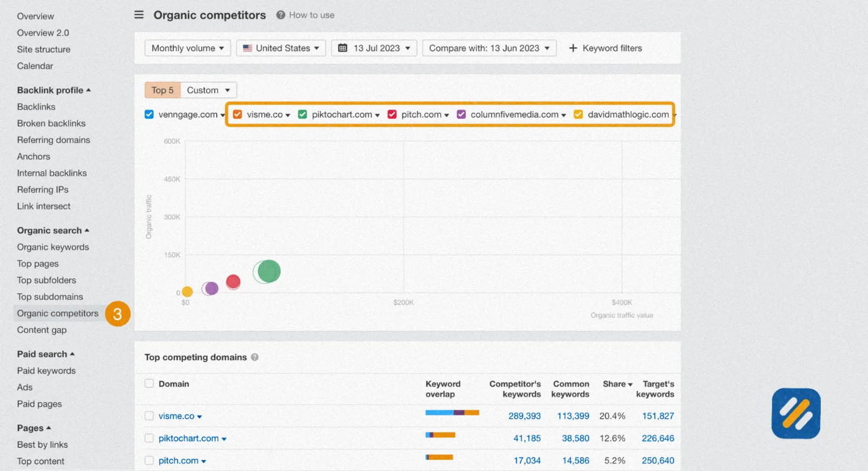This screenshot has width=868, height=471.
Task: Uncheck columnfivemedia.com purple checkbox
Action: (461, 114)
